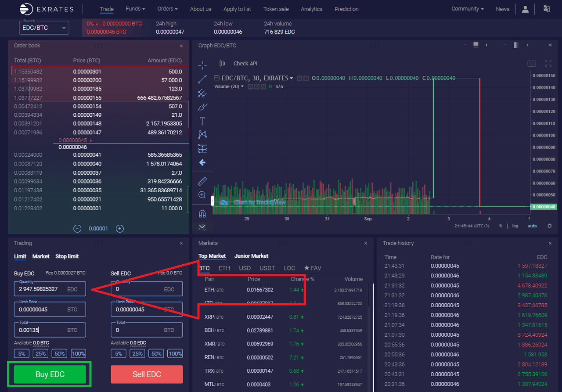The height and width of the screenshot is (392, 562).
Task: Select the ruler measure tool
Action: pos(202,181)
